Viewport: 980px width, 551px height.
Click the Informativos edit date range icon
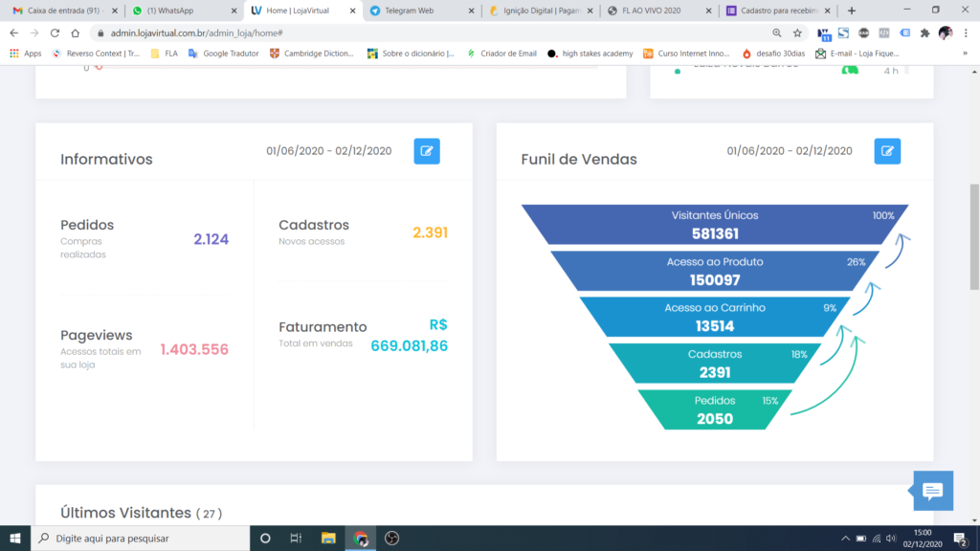click(x=427, y=151)
